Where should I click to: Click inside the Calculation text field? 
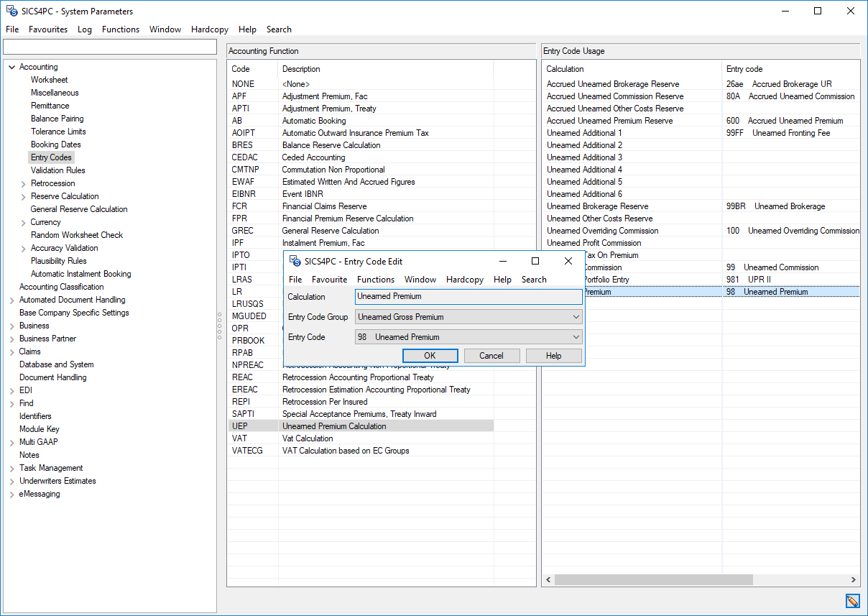[x=468, y=296]
